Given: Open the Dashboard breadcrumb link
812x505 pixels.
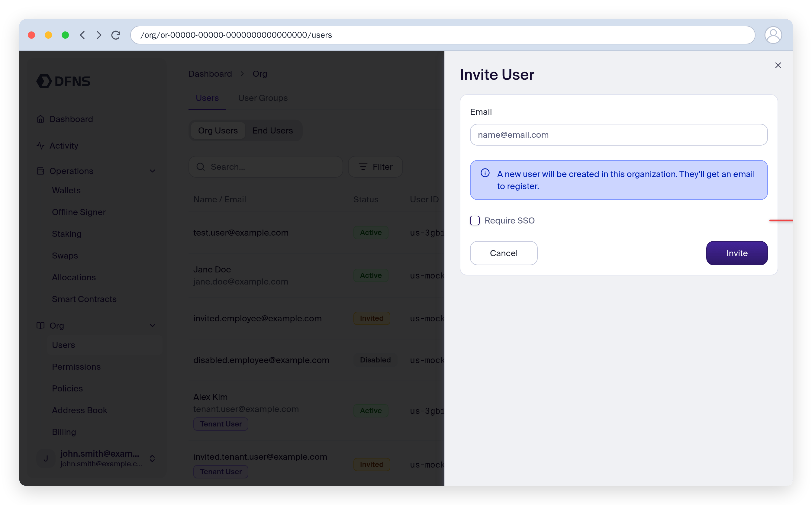Looking at the screenshot, I should (x=210, y=74).
